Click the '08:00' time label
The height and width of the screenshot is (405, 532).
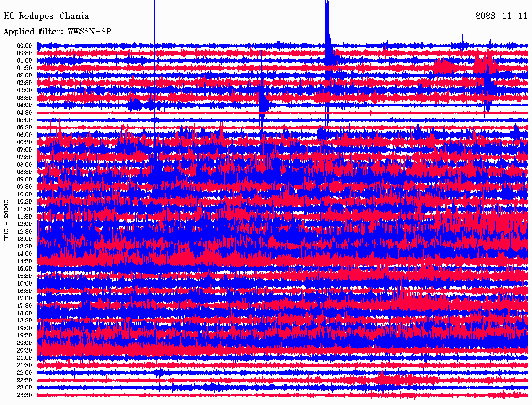click(x=24, y=165)
